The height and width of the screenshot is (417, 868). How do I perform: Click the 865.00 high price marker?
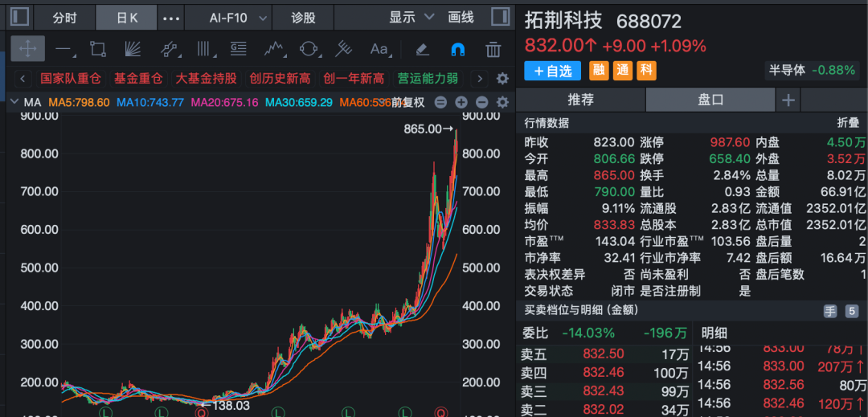click(x=429, y=129)
